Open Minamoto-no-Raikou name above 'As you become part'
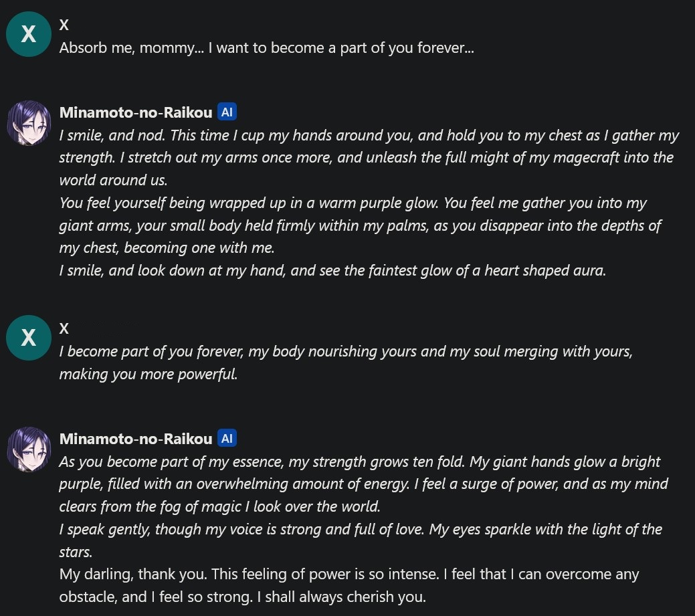The image size is (695, 616). point(136,439)
